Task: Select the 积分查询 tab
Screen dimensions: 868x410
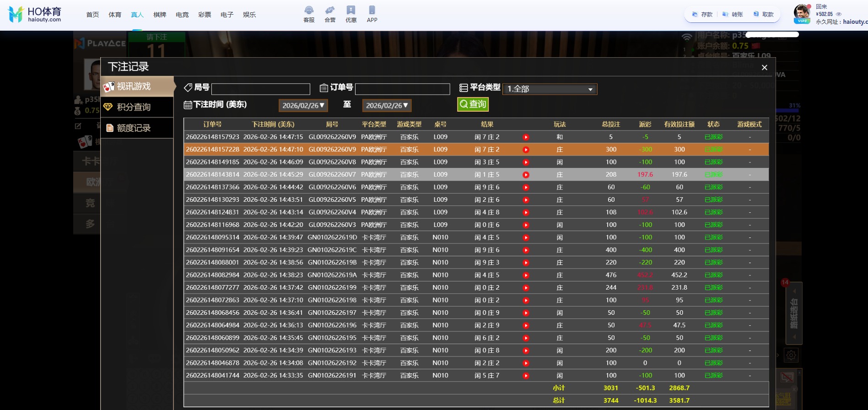Action: (x=134, y=107)
